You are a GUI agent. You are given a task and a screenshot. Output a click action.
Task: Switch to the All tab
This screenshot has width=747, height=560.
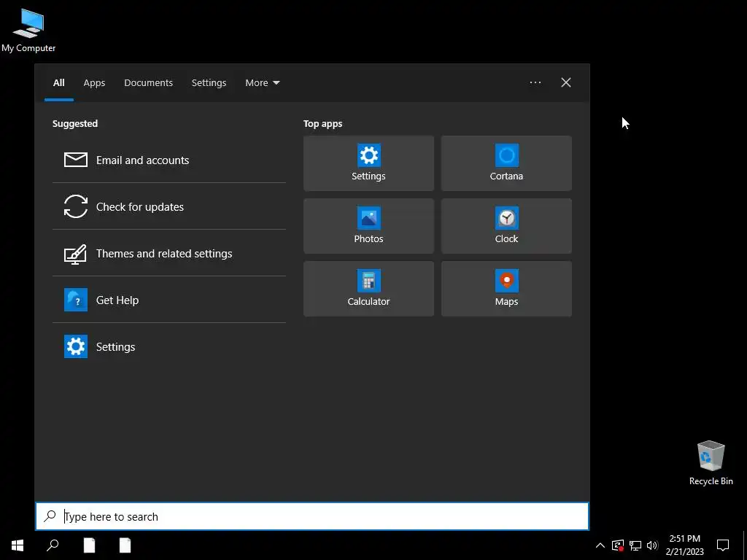tap(58, 83)
